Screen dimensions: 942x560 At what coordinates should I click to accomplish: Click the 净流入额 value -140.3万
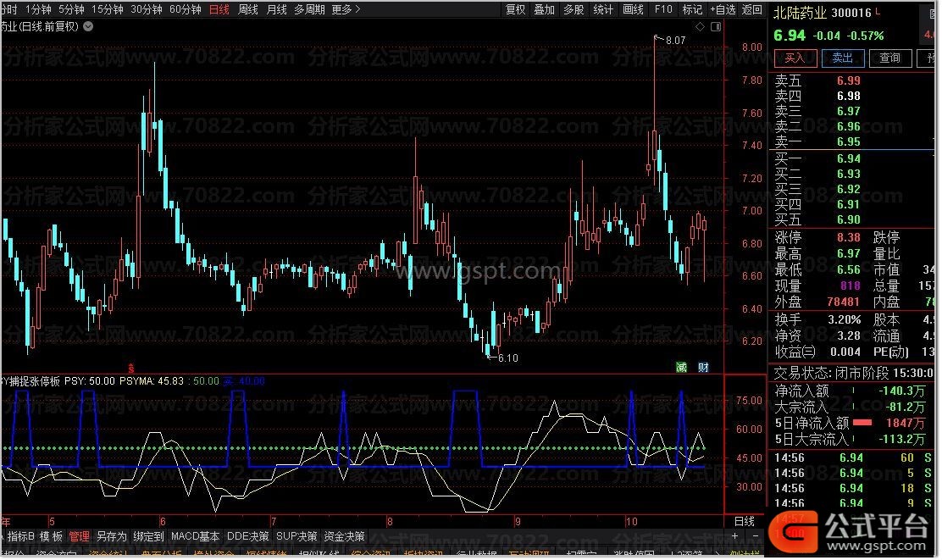pos(901,391)
